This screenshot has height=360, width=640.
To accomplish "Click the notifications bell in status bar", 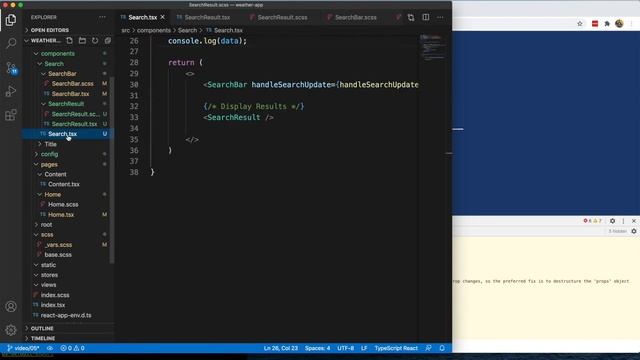I will 442,348.
